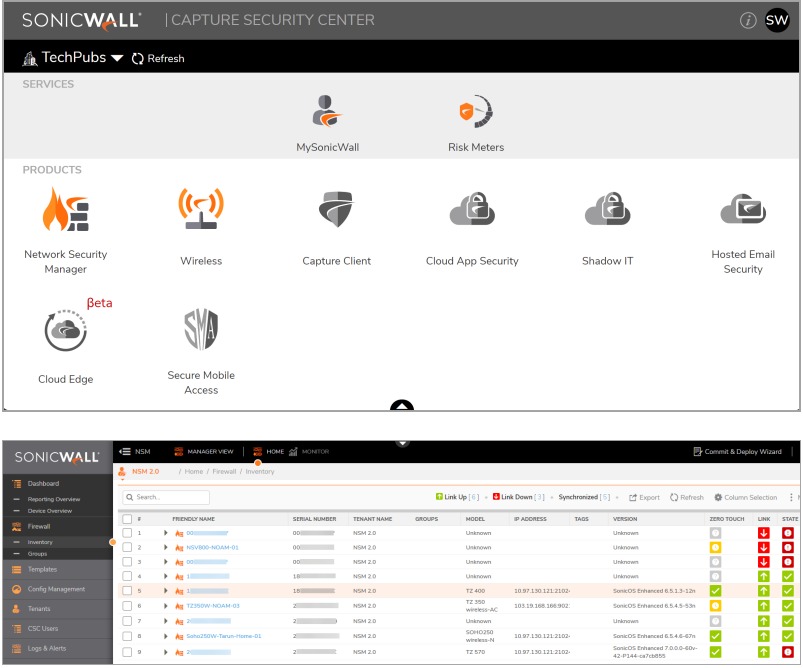This screenshot has height=668, width=803.
Task: Open CSC Users in the sidebar
Action: pos(43,629)
